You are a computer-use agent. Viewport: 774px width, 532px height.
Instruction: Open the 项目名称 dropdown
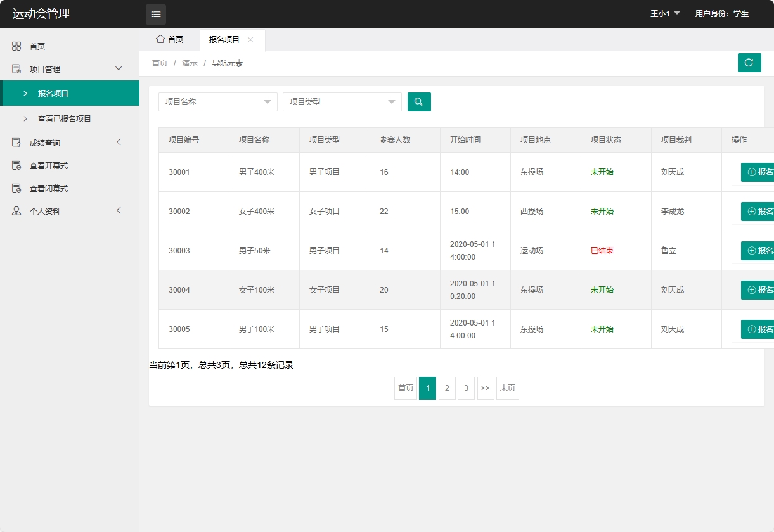pos(217,101)
